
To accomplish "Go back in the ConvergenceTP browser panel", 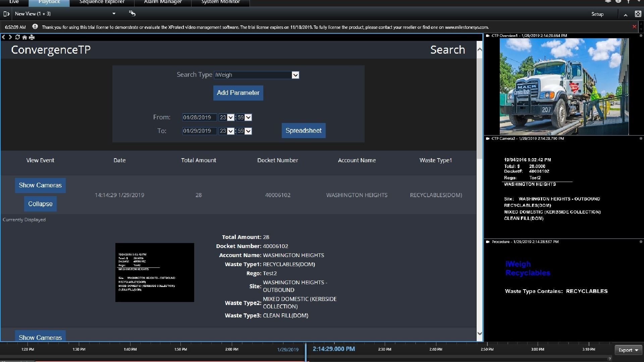I will coord(3,37).
